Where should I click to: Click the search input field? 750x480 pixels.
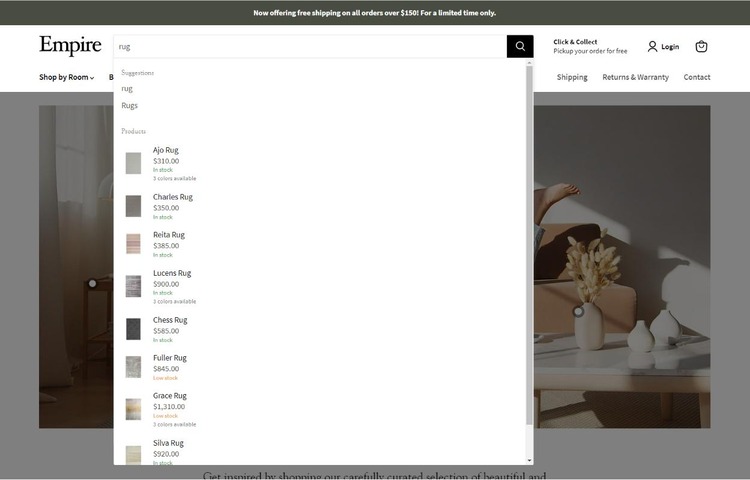(310, 46)
